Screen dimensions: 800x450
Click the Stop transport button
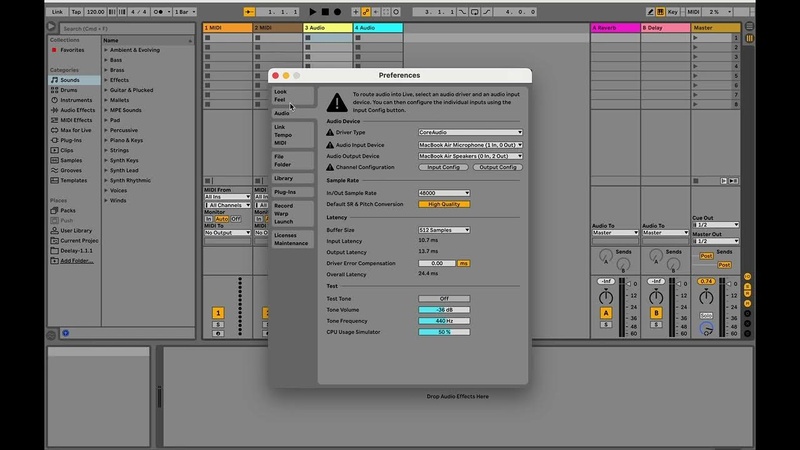(325, 11)
